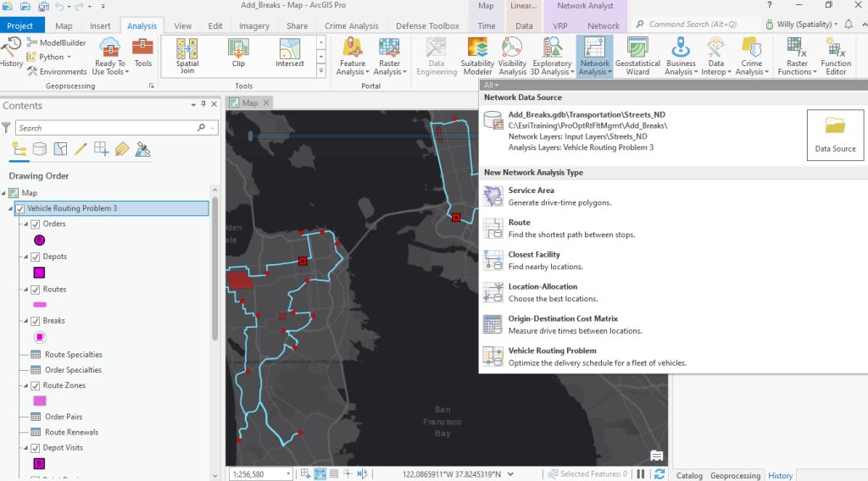Run the Intersect tool from gallery
Image resolution: width=868 pixels, height=481 pixels.
point(290,53)
